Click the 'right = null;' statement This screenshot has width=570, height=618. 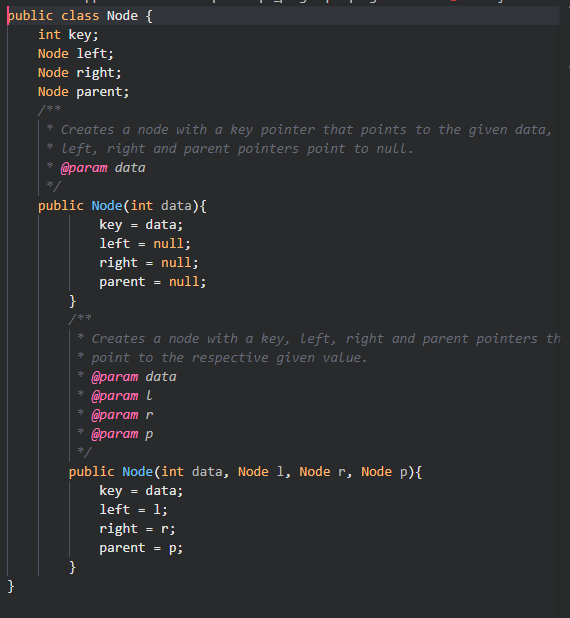point(149,262)
